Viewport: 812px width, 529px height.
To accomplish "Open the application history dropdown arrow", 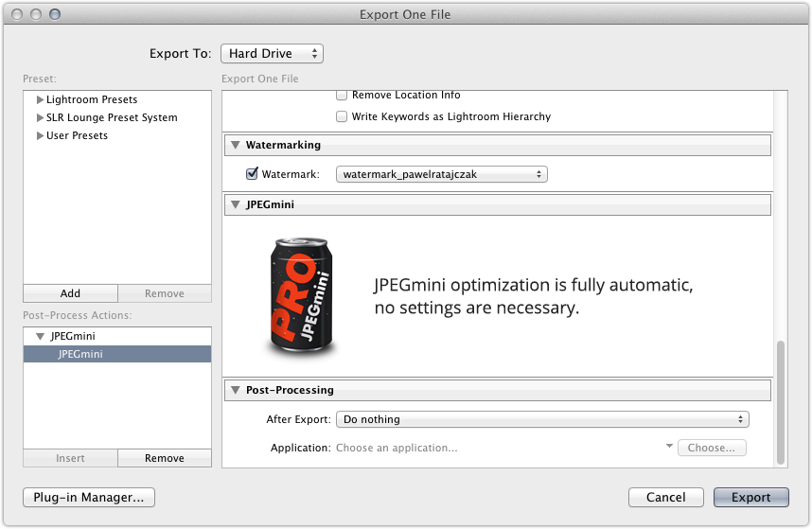I will coord(669,446).
